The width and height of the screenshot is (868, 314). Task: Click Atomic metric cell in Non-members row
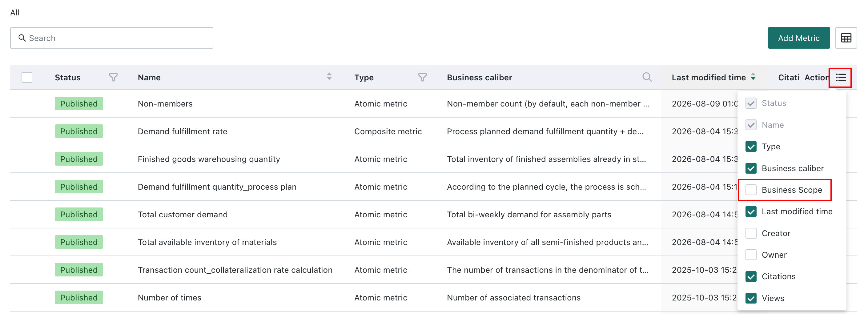pyautogui.click(x=380, y=103)
